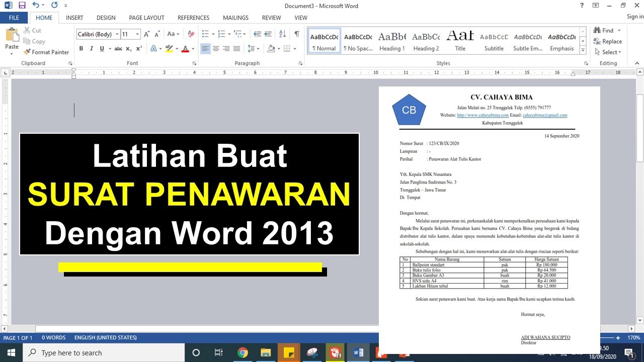Click the Paste clipboard icon
This screenshot has width=644, height=362.
point(12,36)
